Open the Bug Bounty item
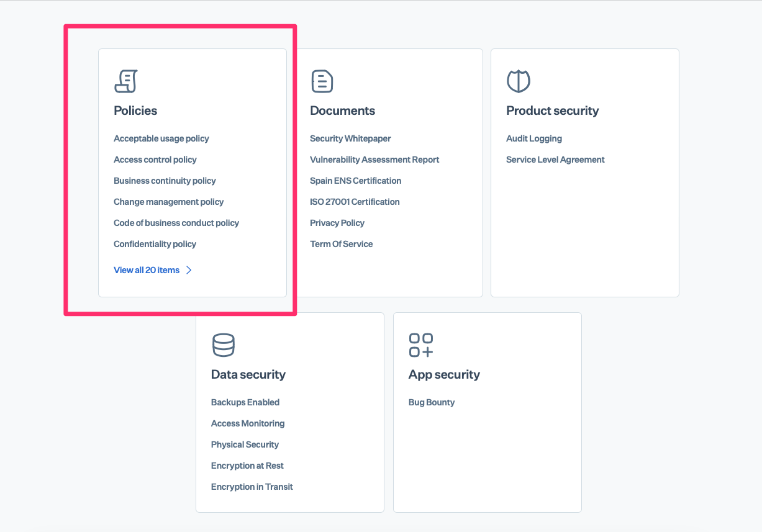This screenshot has height=532, width=762. 431,402
